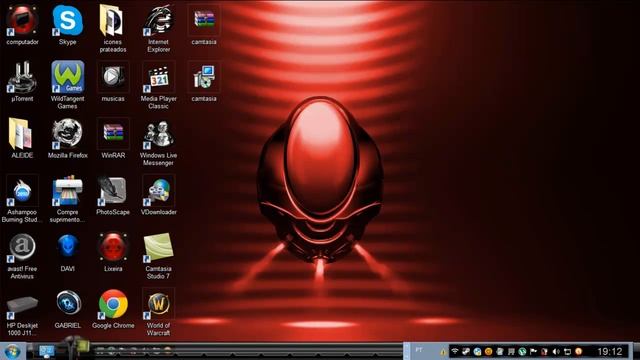The width and height of the screenshot is (640, 360).
Task: Open the WinRAR desktop icon
Action: pos(113,138)
